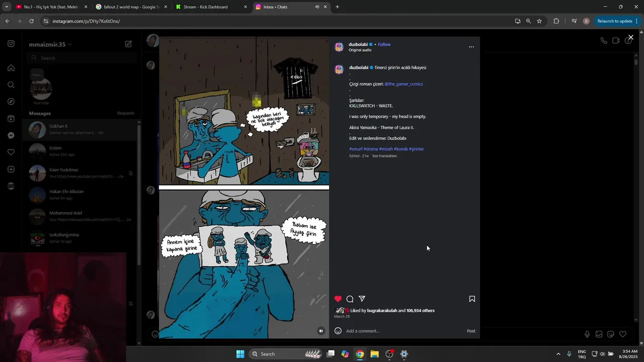Open the Windows Start menu
Screen dimensions: 644x362
tap(240, 354)
